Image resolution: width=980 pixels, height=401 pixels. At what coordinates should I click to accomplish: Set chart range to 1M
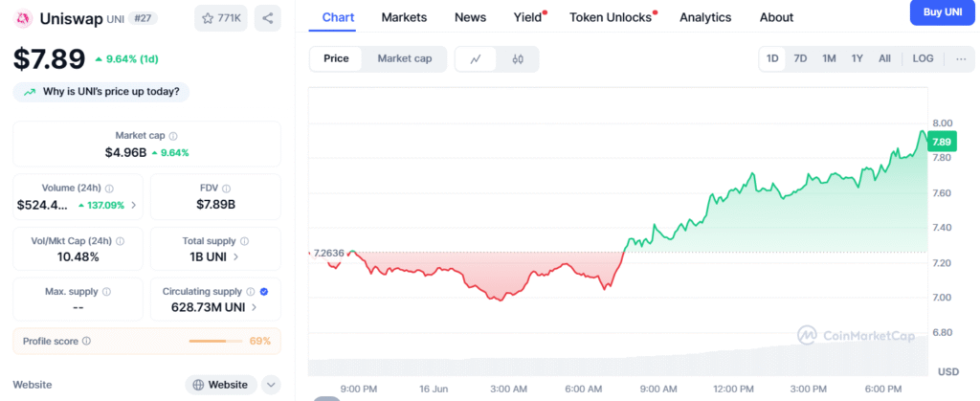pyautogui.click(x=829, y=58)
